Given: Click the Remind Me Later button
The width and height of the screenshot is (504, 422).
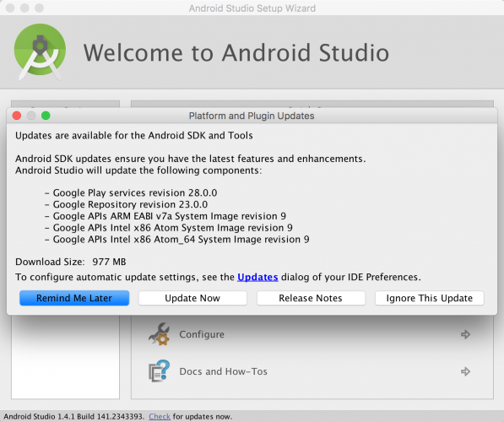Looking at the screenshot, I should click(x=74, y=298).
